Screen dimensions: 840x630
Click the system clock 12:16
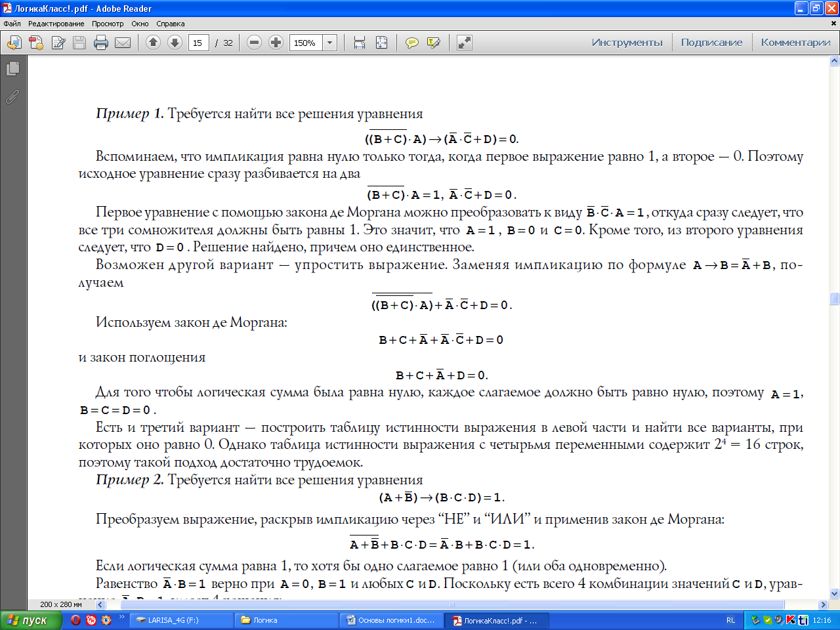tap(822, 620)
